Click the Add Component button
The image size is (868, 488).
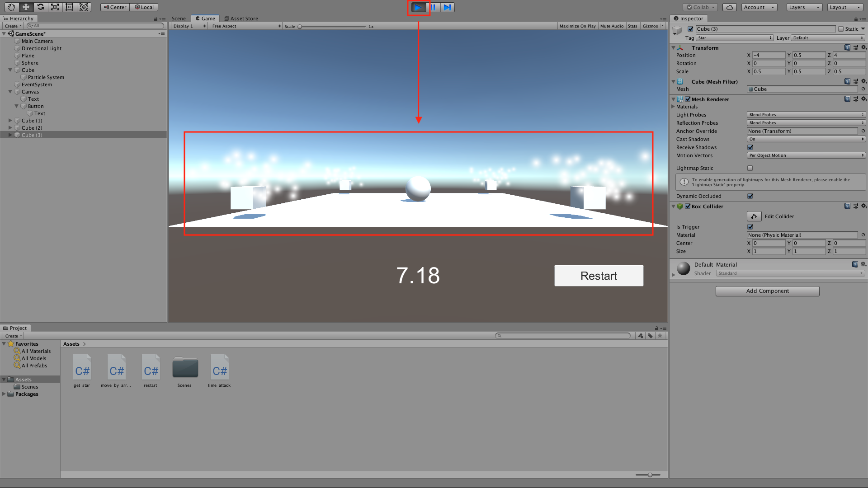[767, 291]
